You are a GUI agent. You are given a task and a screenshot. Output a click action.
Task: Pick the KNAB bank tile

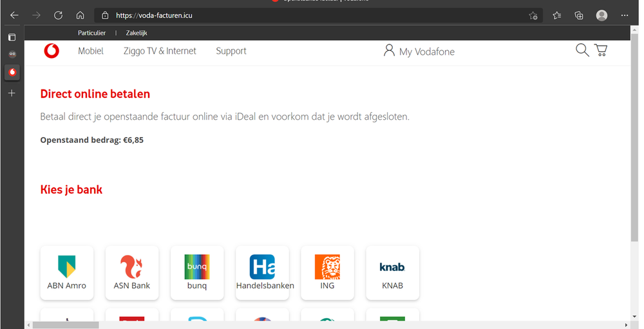(x=393, y=273)
